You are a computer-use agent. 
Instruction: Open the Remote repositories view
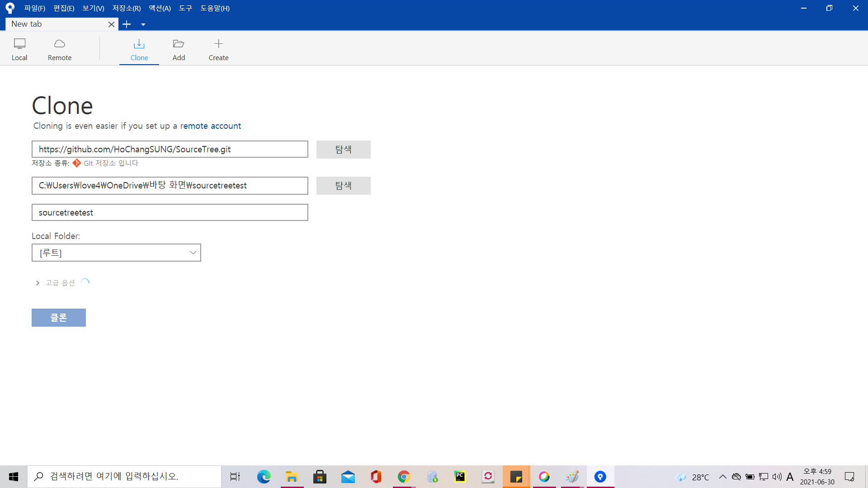pyautogui.click(x=60, y=49)
